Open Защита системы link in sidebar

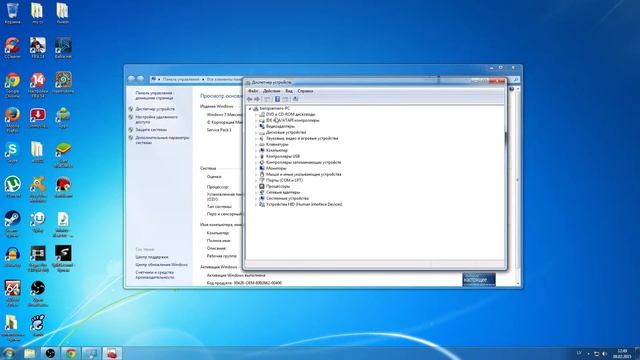[151, 130]
